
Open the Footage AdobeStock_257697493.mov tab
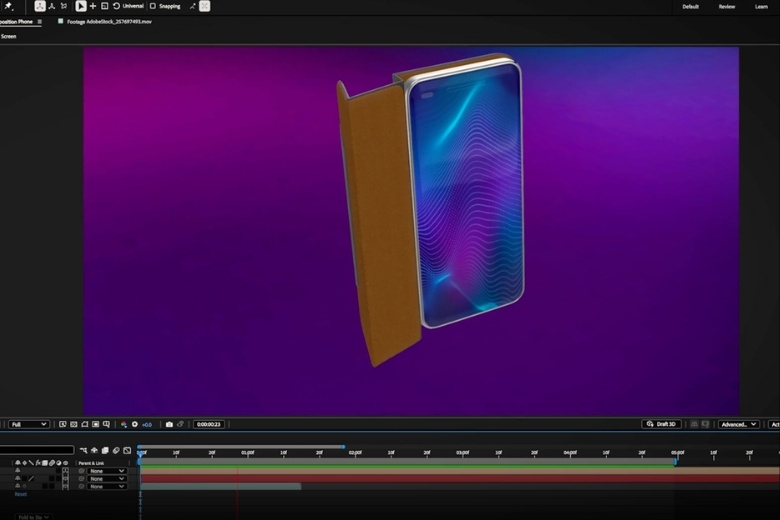click(109, 21)
